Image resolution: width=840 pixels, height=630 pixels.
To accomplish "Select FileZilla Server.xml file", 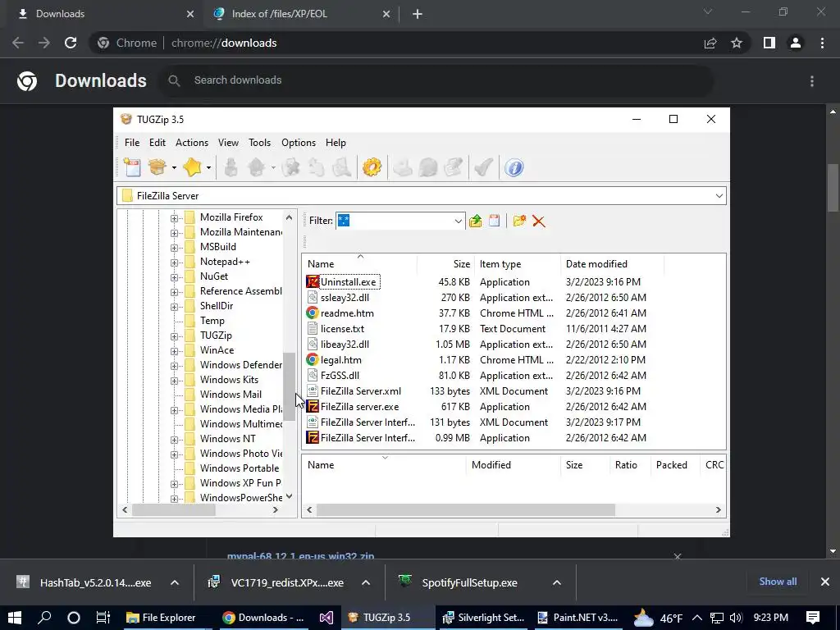I will (x=361, y=391).
